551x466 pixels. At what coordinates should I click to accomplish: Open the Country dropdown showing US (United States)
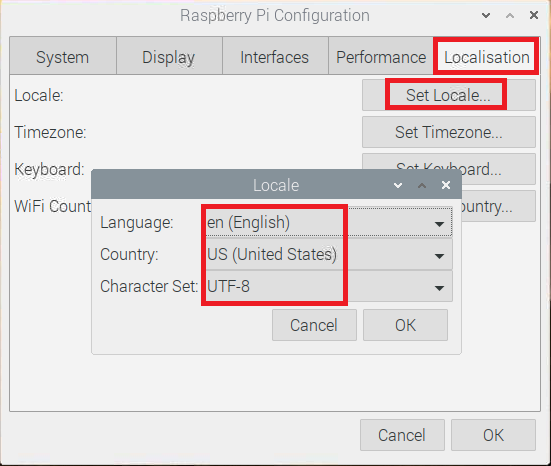[x=329, y=254]
